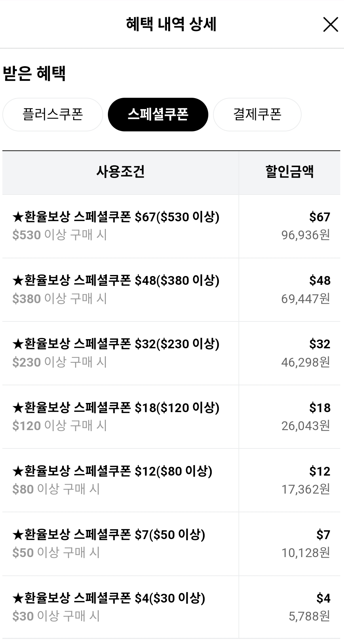Click the 10,128원 discount amount

(x=305, y=553)
